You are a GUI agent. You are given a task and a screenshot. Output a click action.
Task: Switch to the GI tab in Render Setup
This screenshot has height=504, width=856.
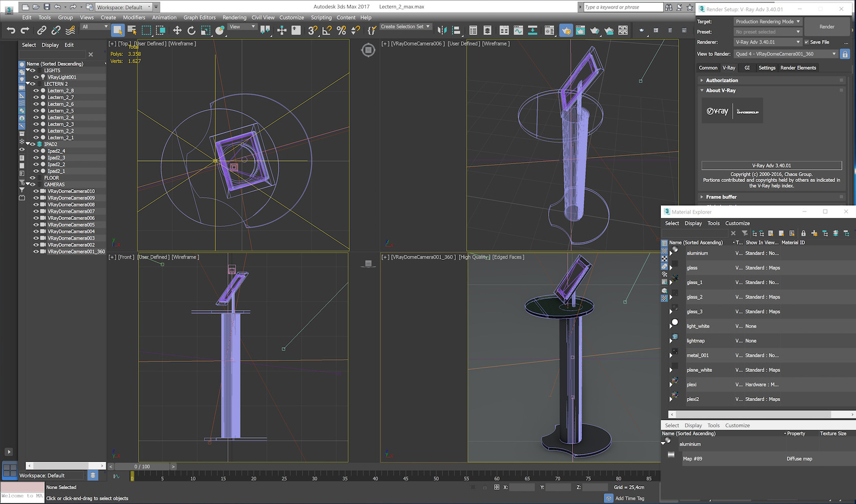pyautogui.click(x=747, y=67)
